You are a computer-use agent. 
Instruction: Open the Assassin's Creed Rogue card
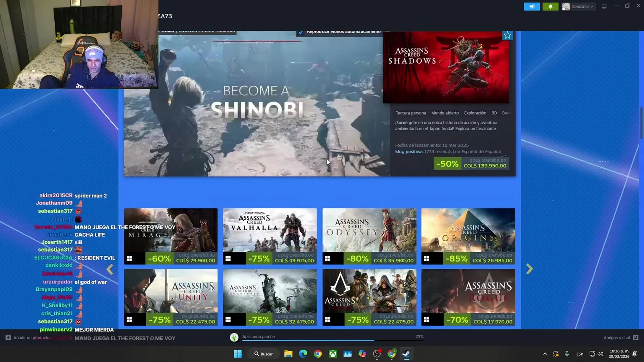pyautogui.click(x=468, y=297)
